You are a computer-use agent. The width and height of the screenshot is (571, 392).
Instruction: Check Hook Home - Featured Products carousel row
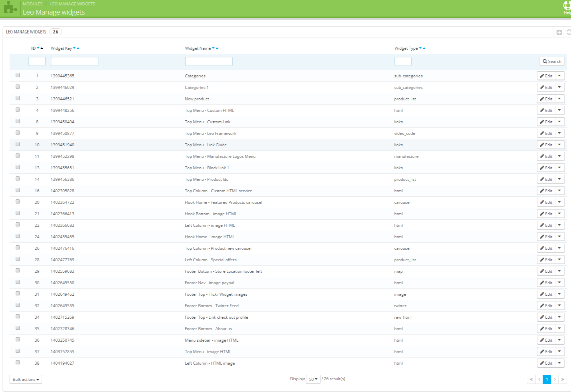point(18,201)
